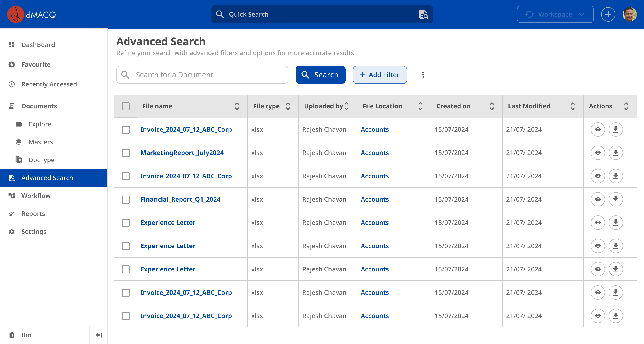Click the Add Filter button
This screenshot has width=644, height=344.
click(379, 75)
